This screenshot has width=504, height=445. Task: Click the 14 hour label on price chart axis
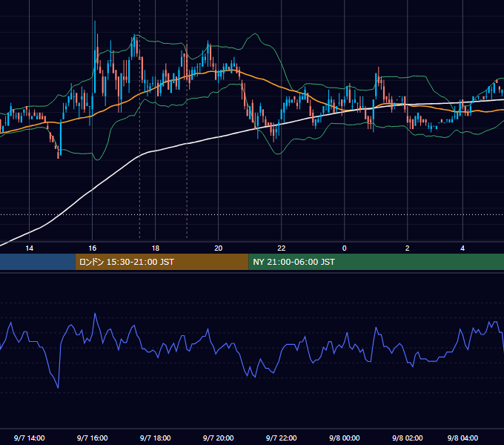tap(29, 248)
